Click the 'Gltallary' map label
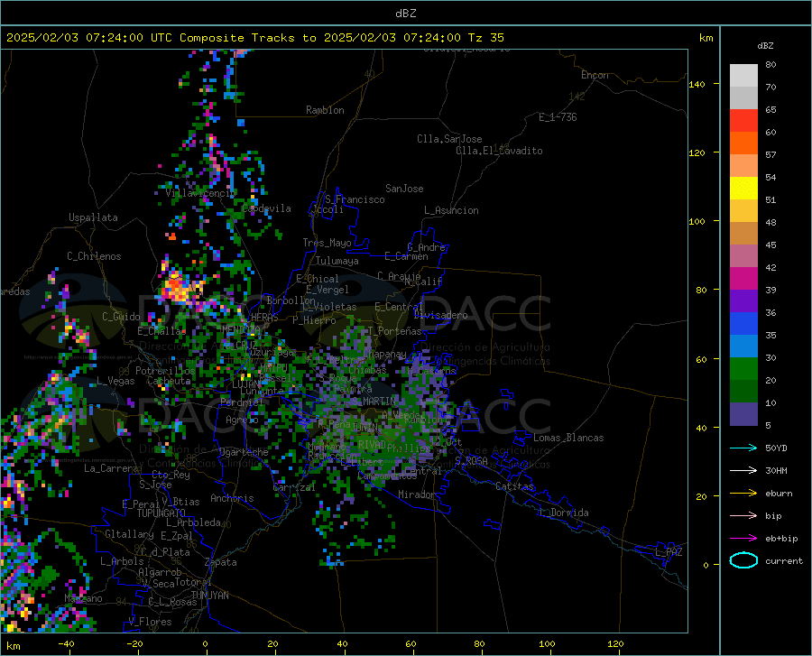 [x=129, y=534]
